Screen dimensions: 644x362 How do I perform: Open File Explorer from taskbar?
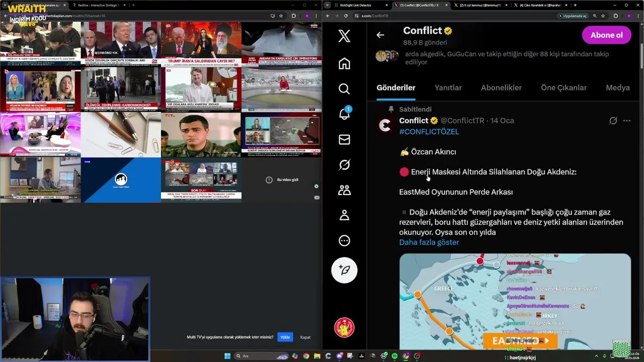tap(317, 356)
